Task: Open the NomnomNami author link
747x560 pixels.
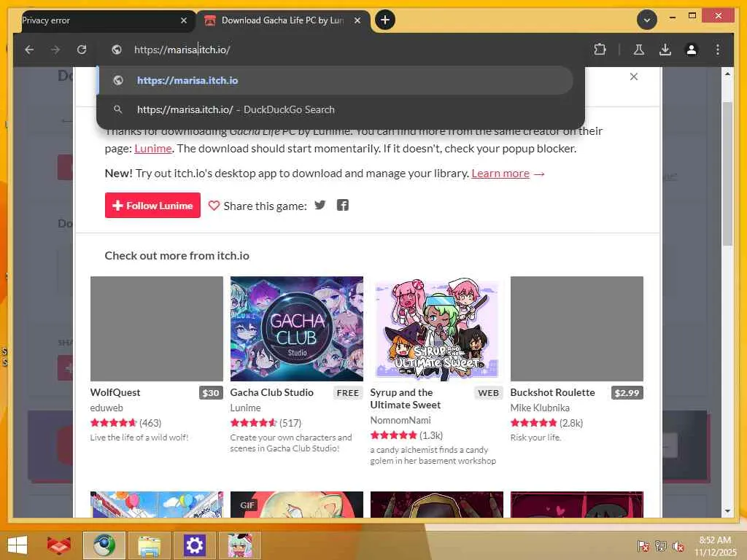Action: [x=400, y=420]
